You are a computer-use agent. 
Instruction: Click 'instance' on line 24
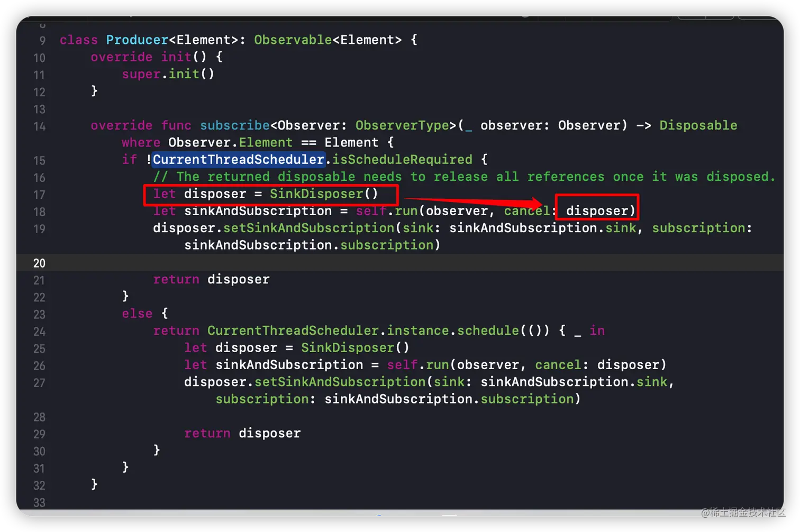(418, 331)
